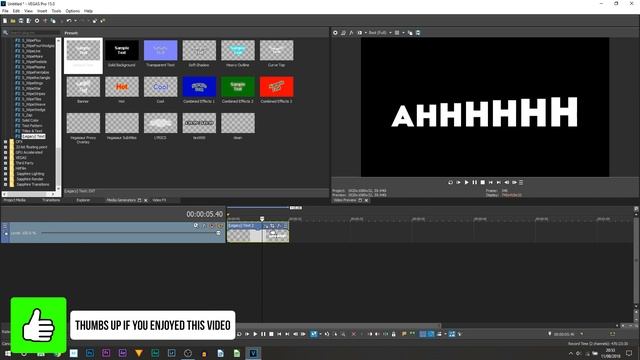Insert a marker from timeline toolbar
This screenshot has height=360, width=640.
[404, 334]
